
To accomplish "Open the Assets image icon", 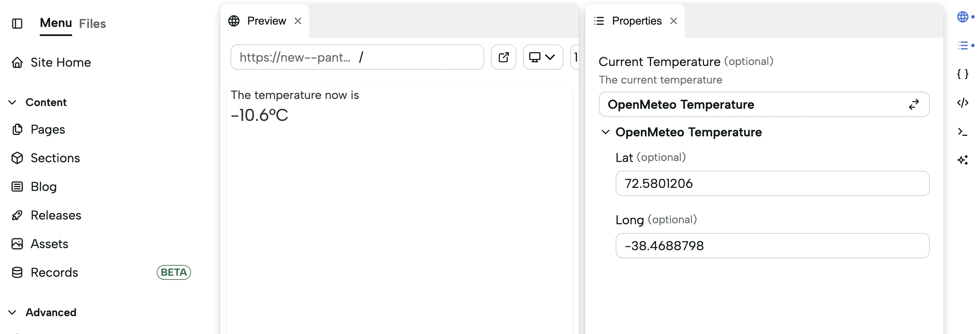I will [17, 243].
